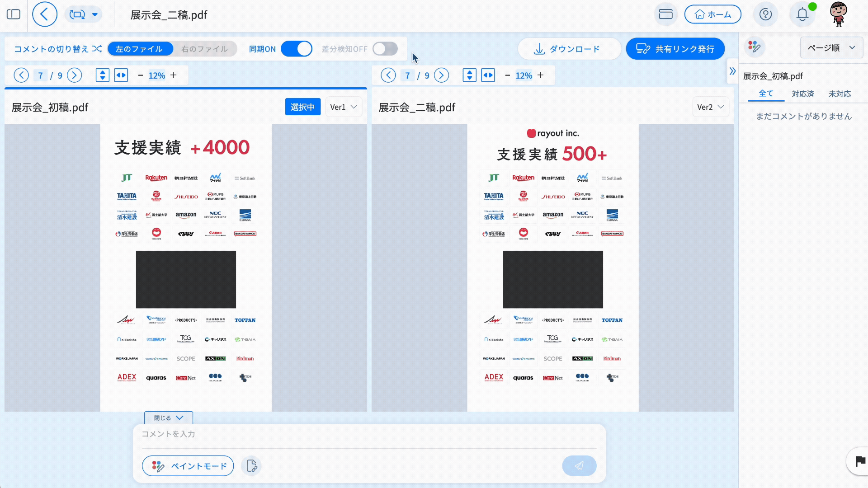
Task: Go to next page in left file
Action: pyautogui.click(x=75, y=75)
